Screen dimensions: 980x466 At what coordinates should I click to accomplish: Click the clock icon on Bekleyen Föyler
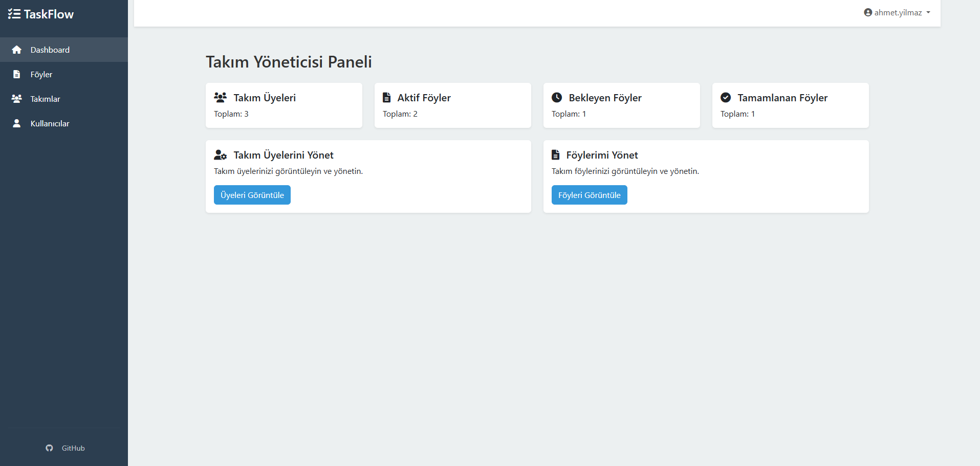[x=557, y=98]
